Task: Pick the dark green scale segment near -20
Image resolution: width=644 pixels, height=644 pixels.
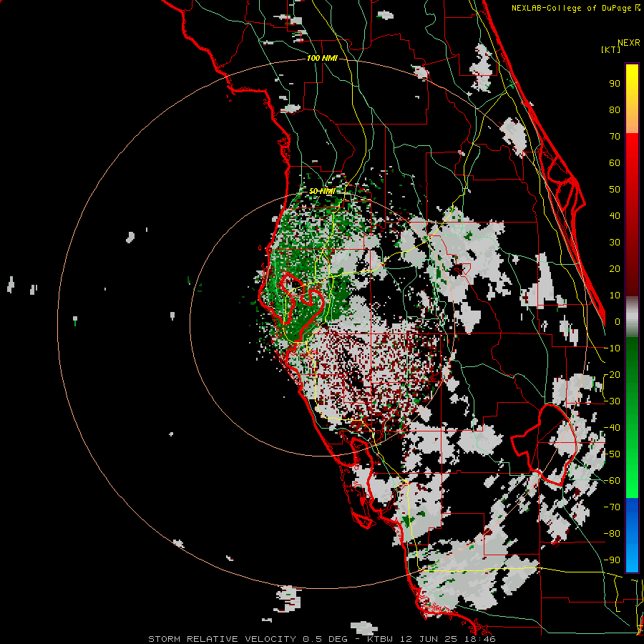Action: click(632, 370)
